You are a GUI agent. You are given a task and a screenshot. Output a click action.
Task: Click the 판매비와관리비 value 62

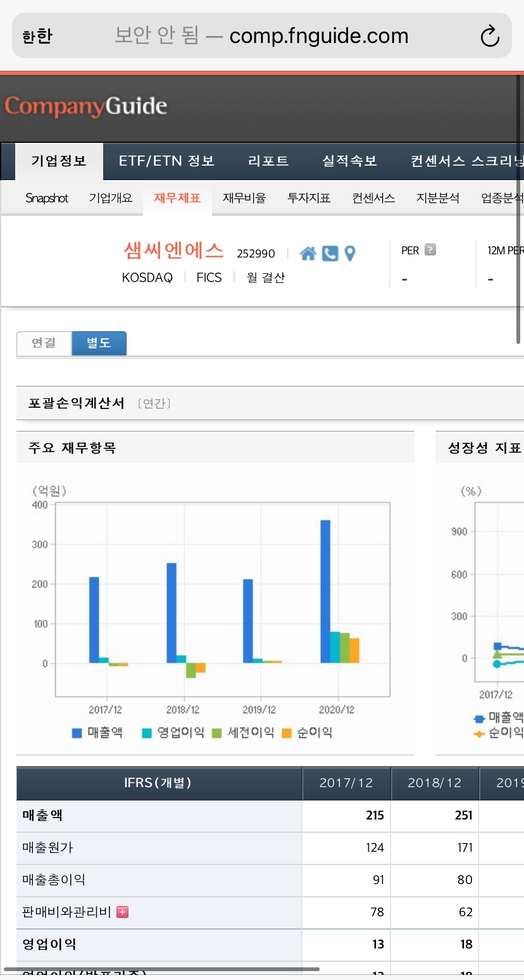(x=466, y=912)
